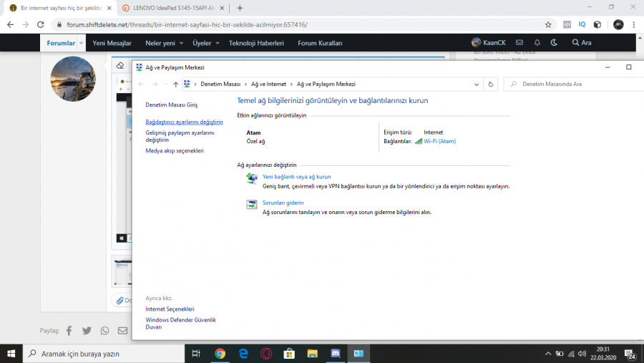The width and height of the screenshot is (644, 363).
Task: Go up one level with the up arrow
Action: tap(175, 84)
